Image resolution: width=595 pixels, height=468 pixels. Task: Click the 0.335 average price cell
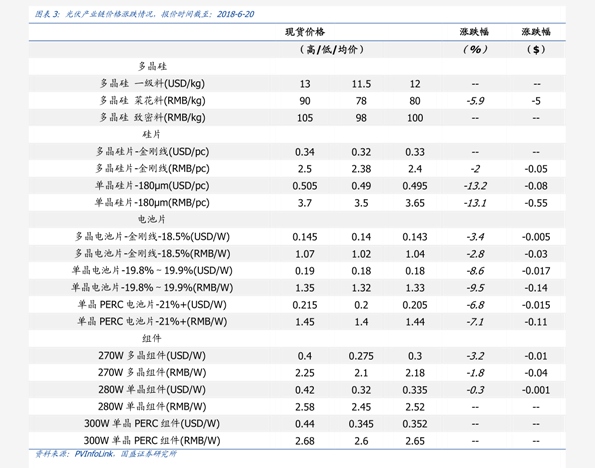coord(415,390)
